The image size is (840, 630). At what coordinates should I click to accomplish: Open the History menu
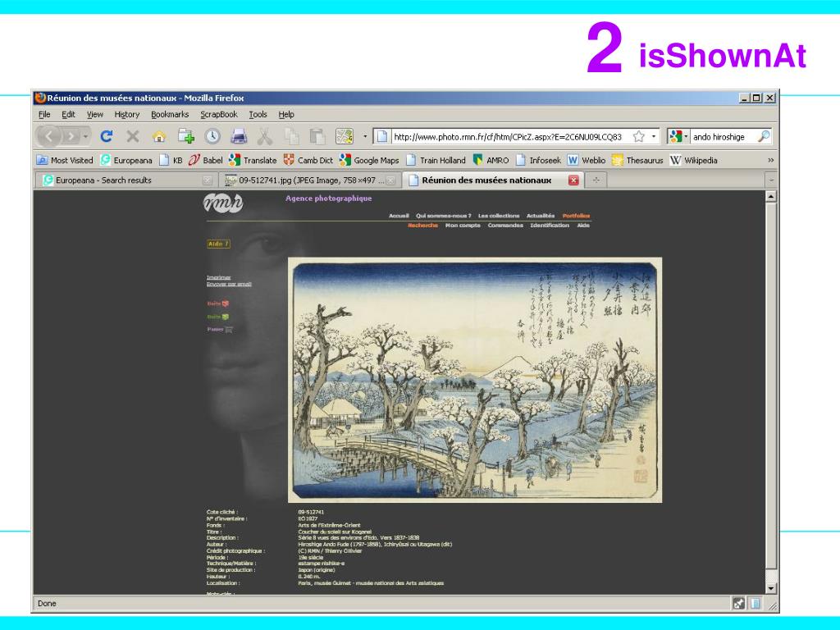click(127, 114)
